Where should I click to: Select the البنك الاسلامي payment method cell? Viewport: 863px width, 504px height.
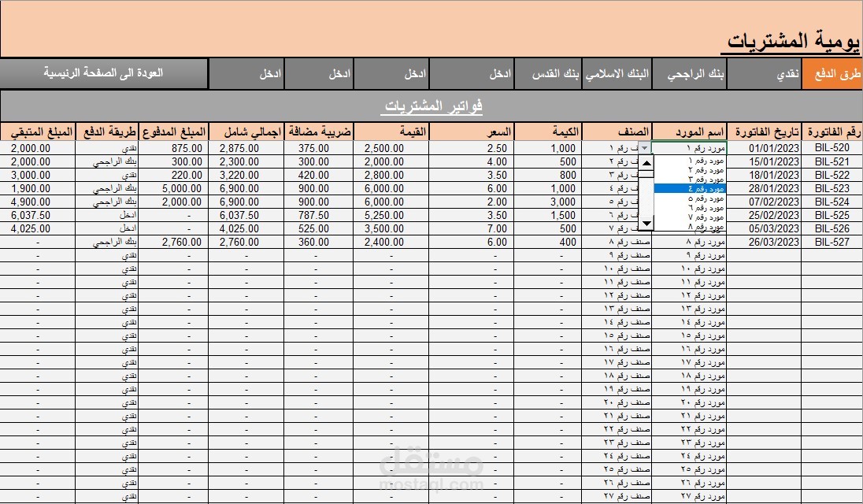[x=617, y=74]
